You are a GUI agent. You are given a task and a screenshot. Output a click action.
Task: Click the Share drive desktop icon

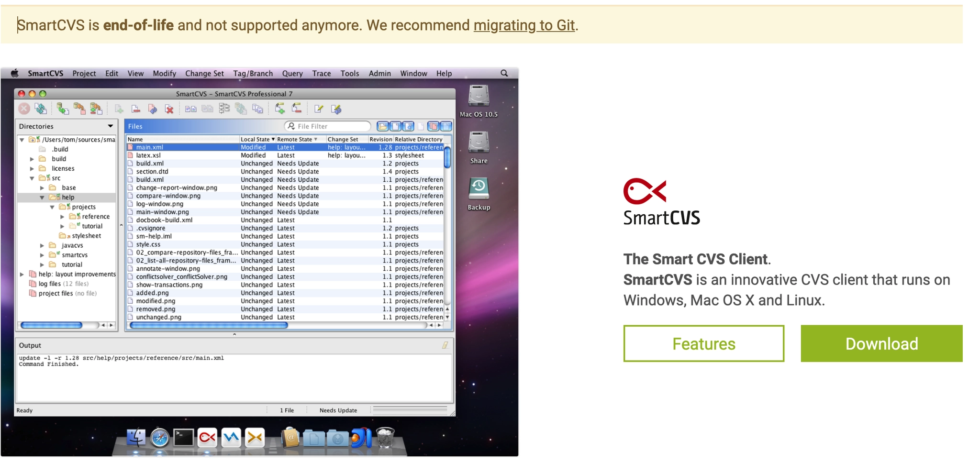tap(479, 142)
